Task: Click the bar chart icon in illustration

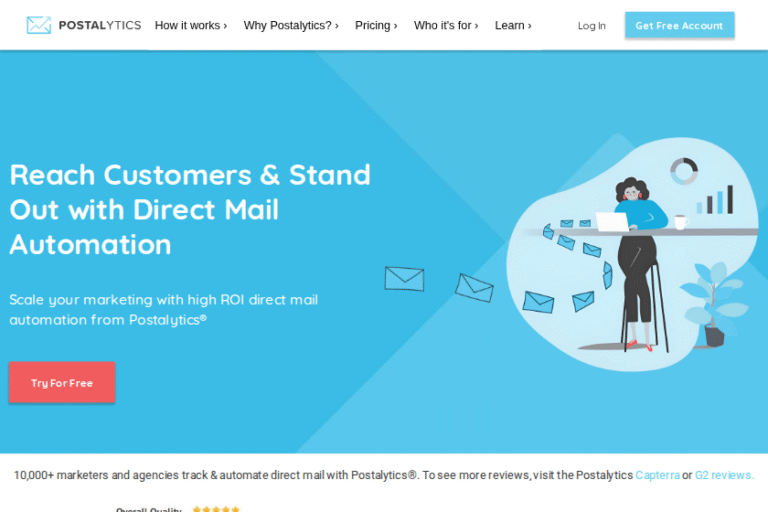Action: click(715, 199)
